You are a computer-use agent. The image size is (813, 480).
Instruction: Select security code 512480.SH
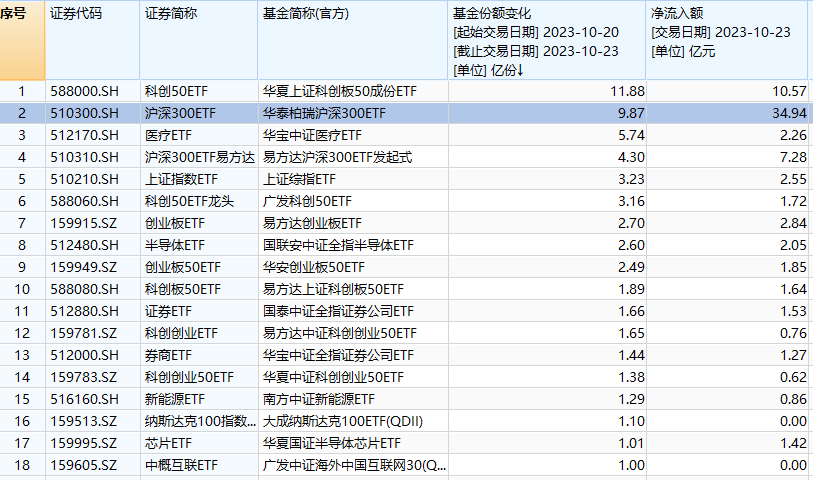[85, 245]
